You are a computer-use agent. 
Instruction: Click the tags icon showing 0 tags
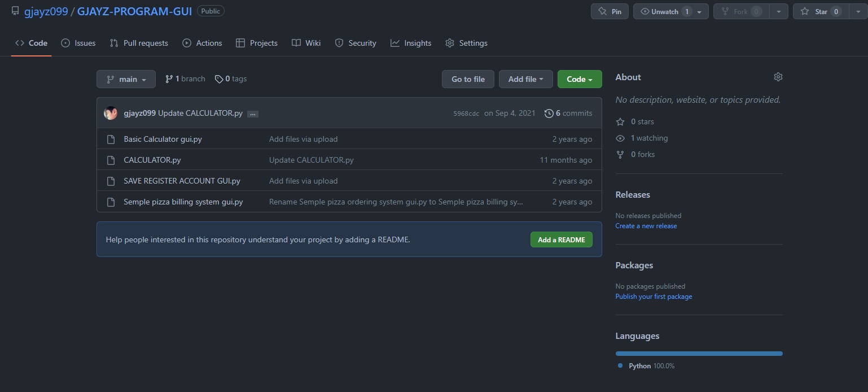click(219, 79)
